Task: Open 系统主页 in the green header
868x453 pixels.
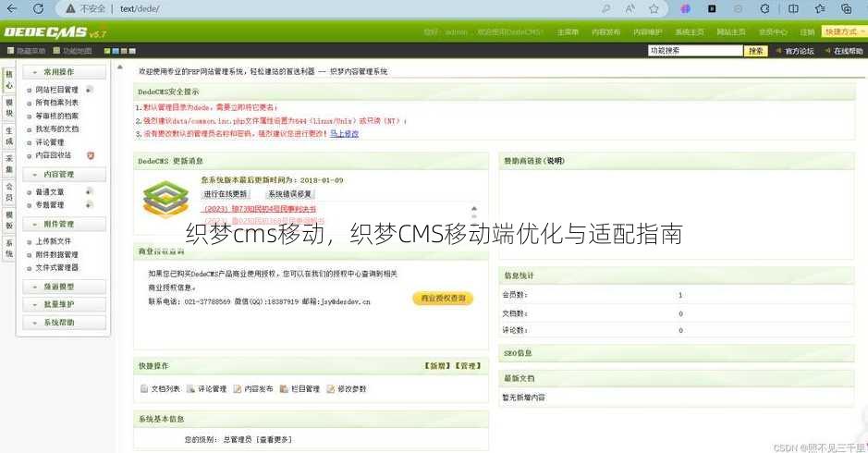Action: [690, 32]
